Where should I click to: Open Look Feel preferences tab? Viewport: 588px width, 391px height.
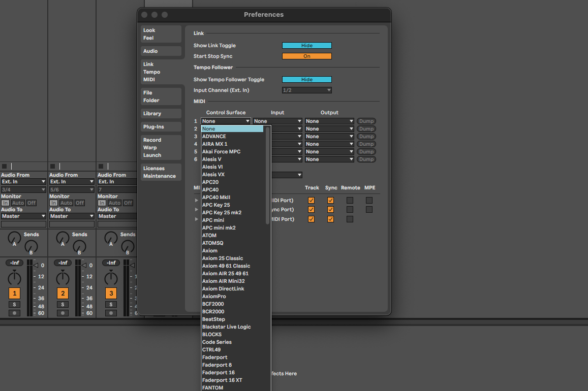pos(161,34)
